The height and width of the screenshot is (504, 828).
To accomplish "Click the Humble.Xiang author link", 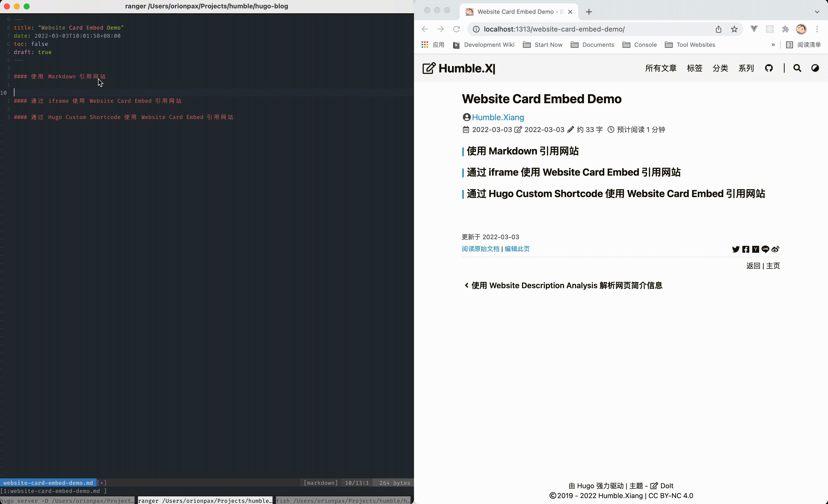I will coord(498,117).
